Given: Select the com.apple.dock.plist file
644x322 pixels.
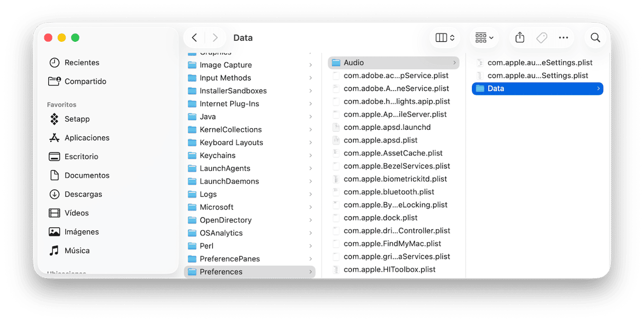Looking at the screenshot, I should coord(380,218).
